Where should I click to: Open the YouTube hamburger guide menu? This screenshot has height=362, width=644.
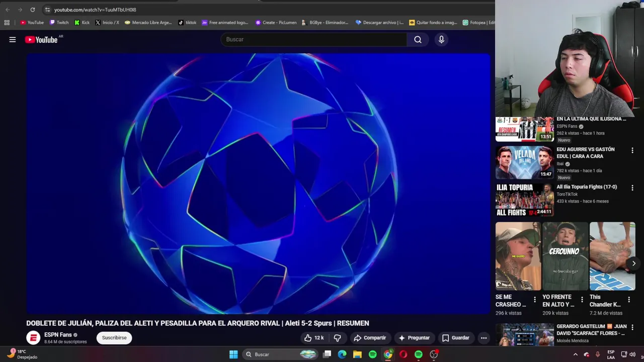coord(13,40)
